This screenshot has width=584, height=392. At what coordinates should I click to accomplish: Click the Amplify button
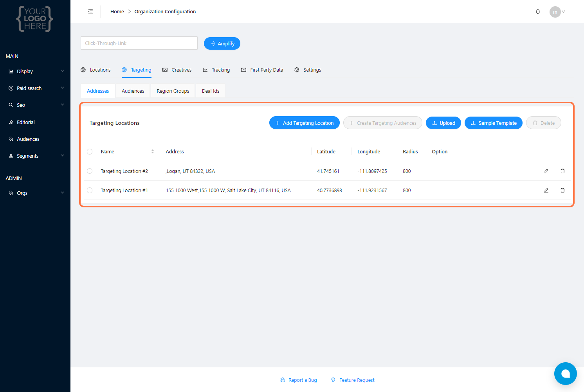(x=222, y=43)
